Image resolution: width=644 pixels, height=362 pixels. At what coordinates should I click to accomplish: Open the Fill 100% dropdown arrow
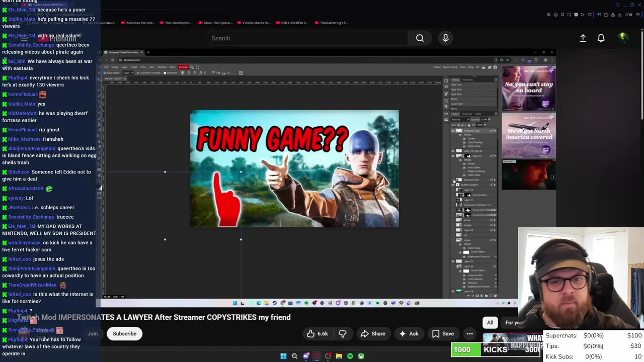click(485, 125)
